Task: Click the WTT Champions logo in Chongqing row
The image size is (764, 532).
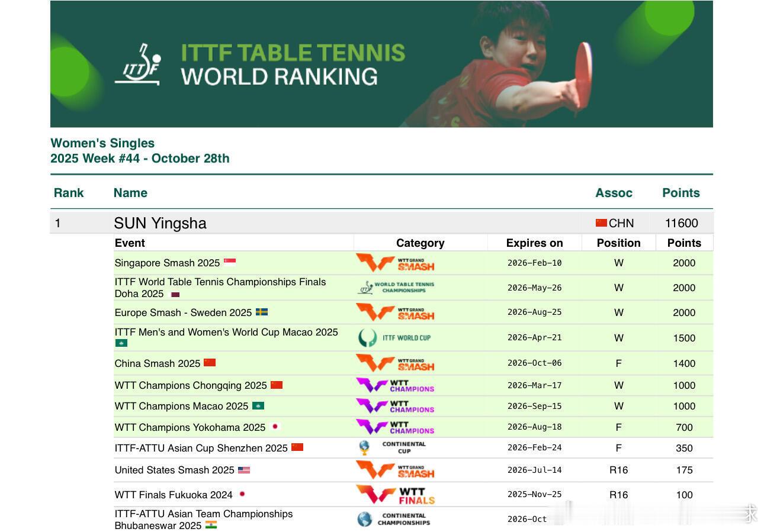Action: pos(395,385)
